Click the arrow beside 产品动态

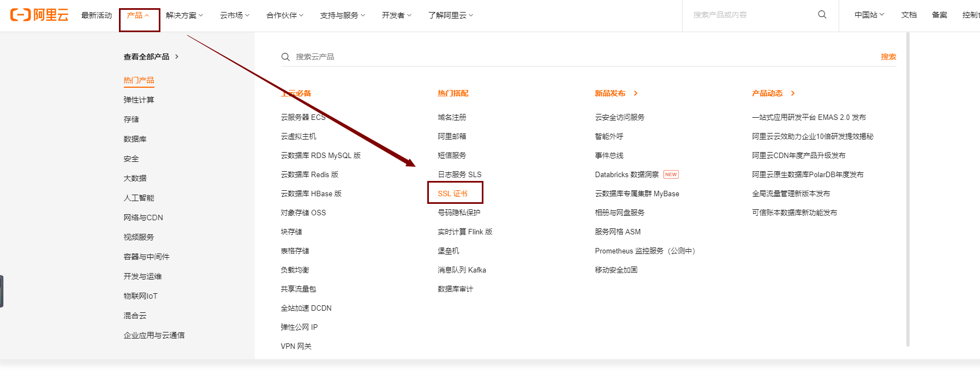(x=793, y=93)
